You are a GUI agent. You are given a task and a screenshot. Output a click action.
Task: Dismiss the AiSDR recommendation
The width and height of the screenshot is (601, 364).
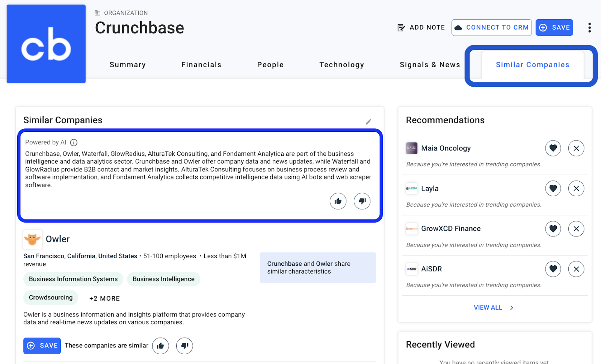[576, 269]
